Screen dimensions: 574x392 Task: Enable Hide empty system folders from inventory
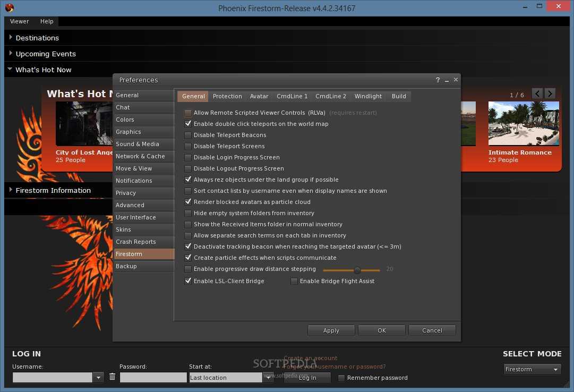coord(188,213)
